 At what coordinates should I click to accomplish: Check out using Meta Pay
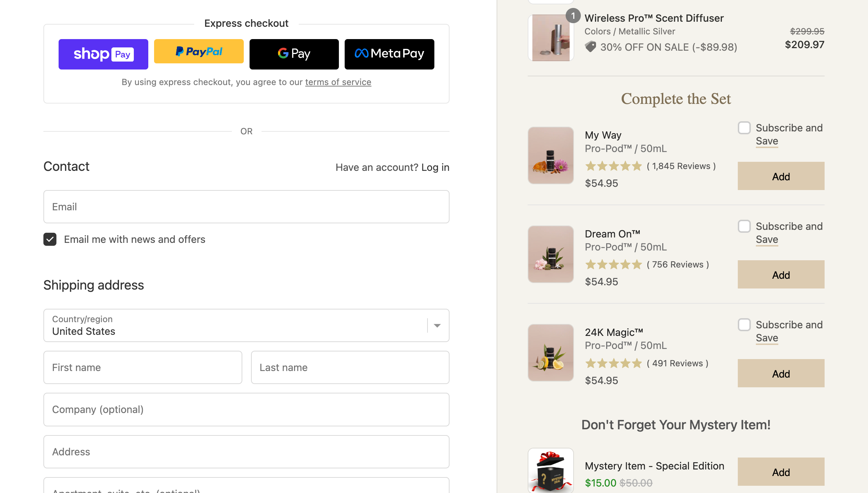tap(389, 54)
